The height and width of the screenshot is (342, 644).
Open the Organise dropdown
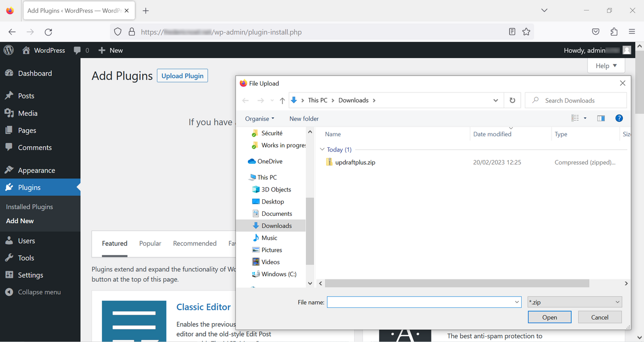[x=259, y=118]
